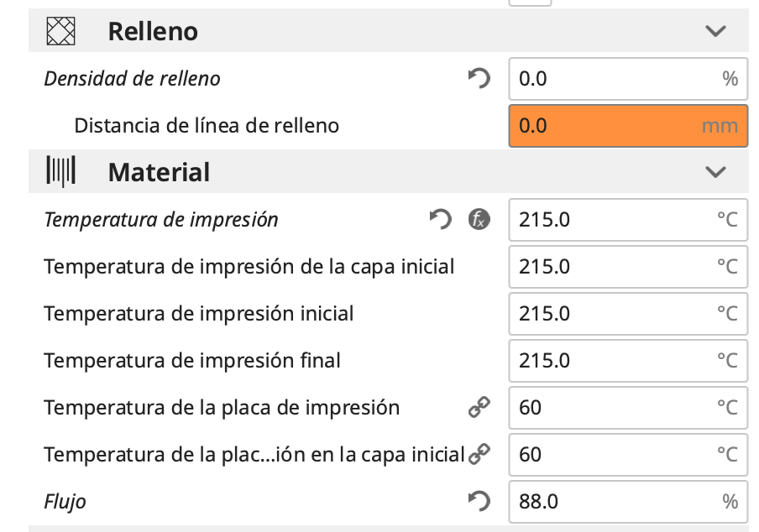Reset Densidad de relleno to default

[479, 79]
